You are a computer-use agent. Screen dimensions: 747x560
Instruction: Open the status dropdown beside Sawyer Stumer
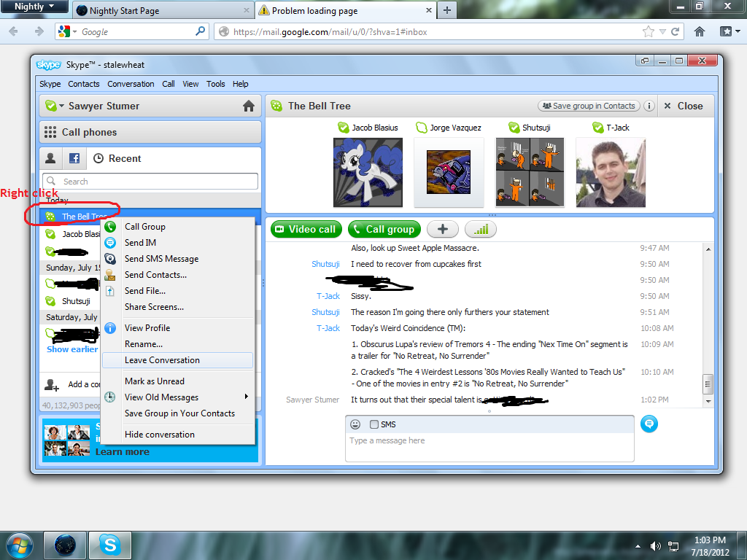[61, 106]
